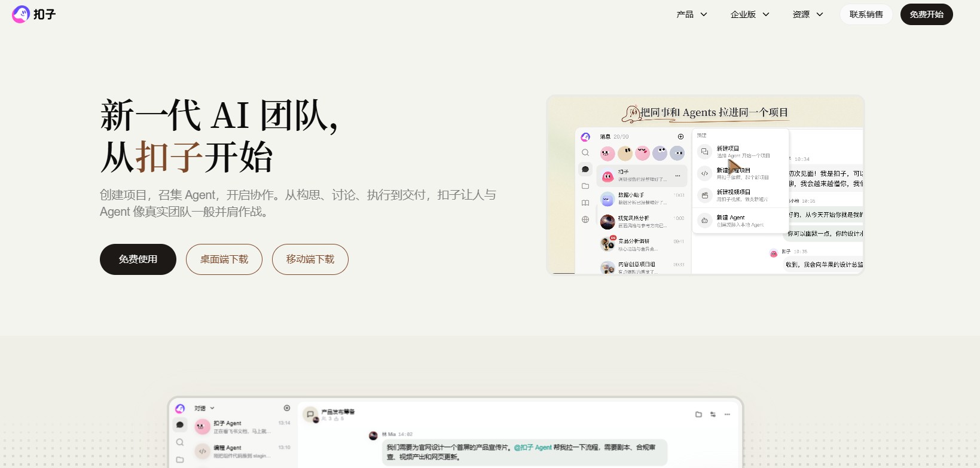Open the 产品 dropdown menu
The height and width of the screenshot is (468, 980).
(692, 14)
